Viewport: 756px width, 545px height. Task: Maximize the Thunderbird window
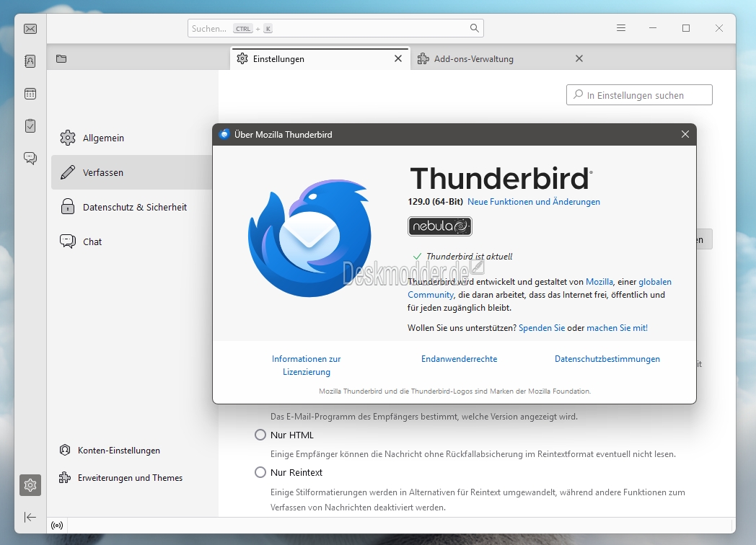point(686,28)
